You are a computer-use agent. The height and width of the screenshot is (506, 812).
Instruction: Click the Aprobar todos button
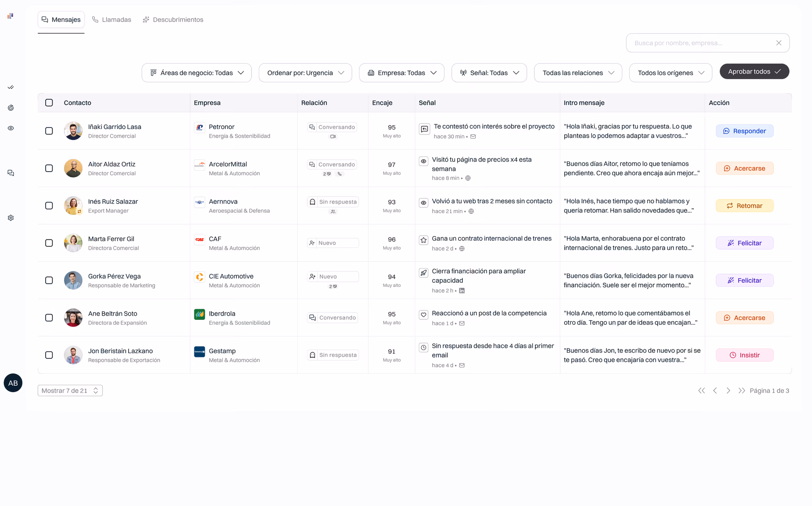[x=754, y=71]
